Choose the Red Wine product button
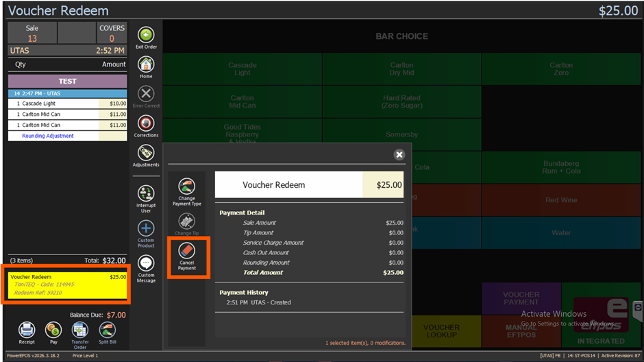This screenshot has width=644, height=362. tap(561, 200)
